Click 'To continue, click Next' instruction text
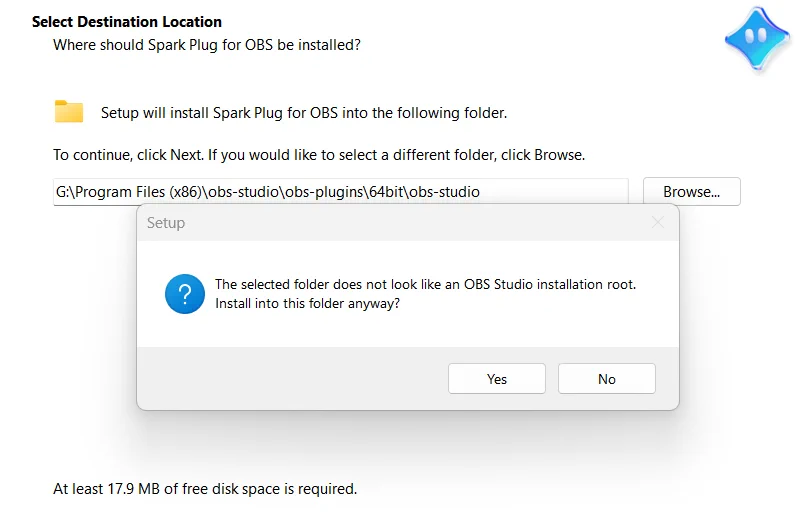Image resolution: width=796 pixels, height=515 pixels. click(x=319, y=154)
